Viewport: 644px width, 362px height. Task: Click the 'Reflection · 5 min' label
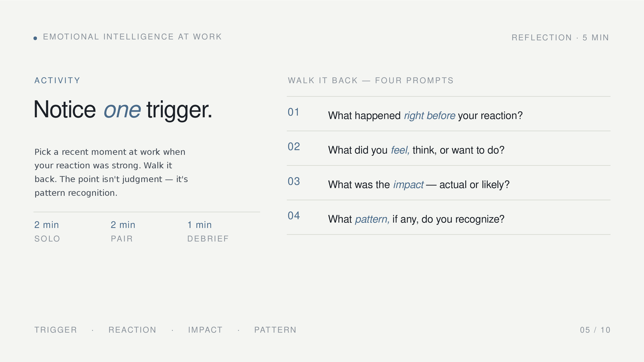[x=560, y=38]
